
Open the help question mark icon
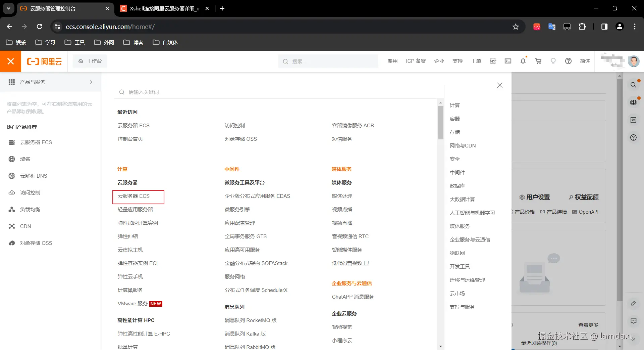coord(568,61)
